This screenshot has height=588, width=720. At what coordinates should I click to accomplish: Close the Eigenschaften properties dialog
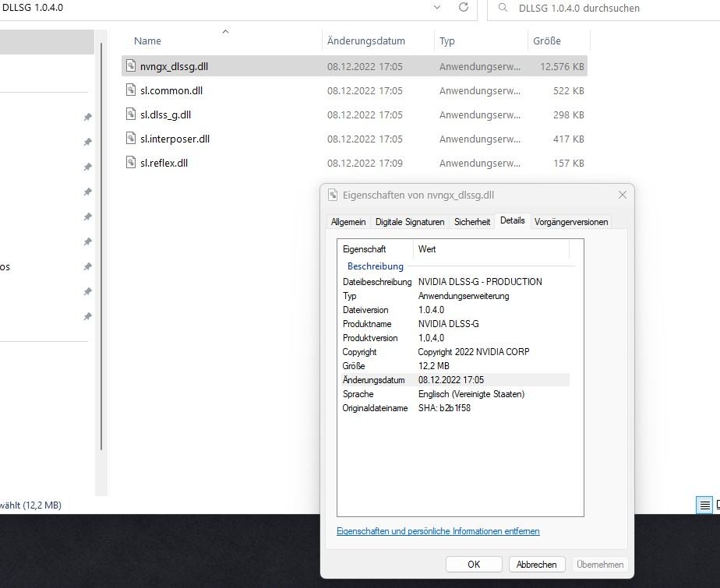pyautogui.click(x=622, y=195)
